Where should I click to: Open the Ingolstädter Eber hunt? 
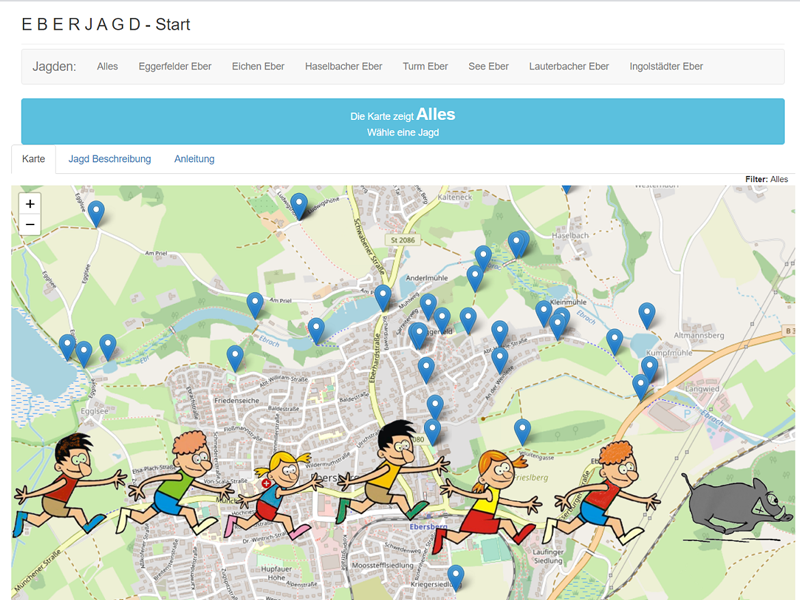(666, 67)
